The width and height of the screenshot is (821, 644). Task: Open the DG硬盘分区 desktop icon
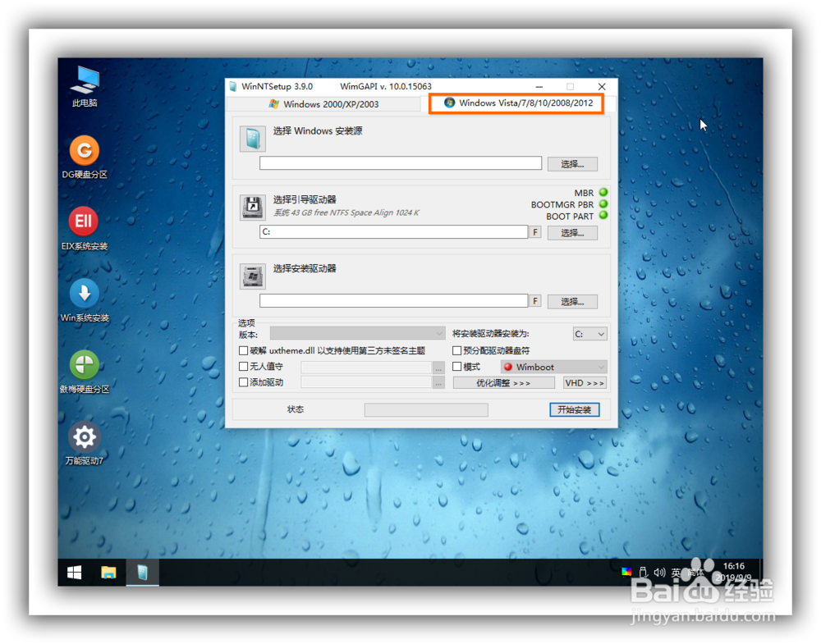85,157
